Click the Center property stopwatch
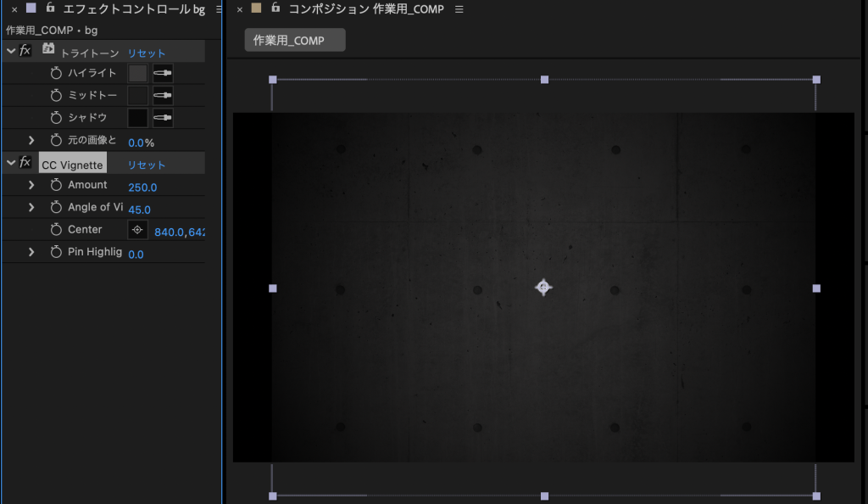Image resolution: width=868 pixels, height=504 pixels. (x=56, y=230)
